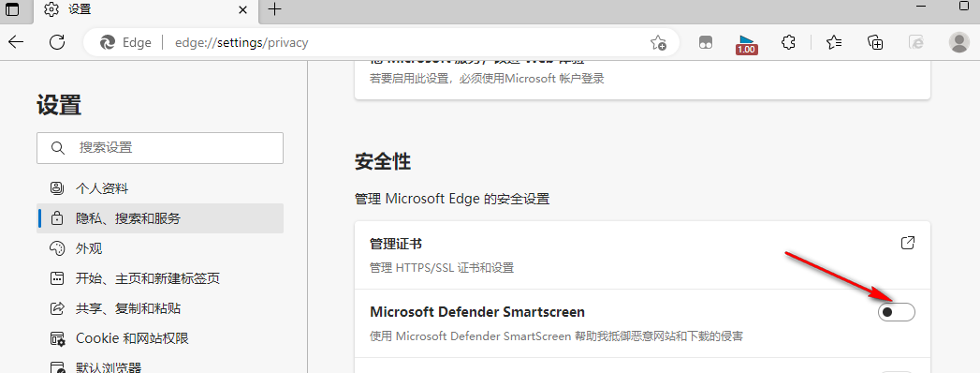Open 个人资料 settings section

(x=160, y=188)
